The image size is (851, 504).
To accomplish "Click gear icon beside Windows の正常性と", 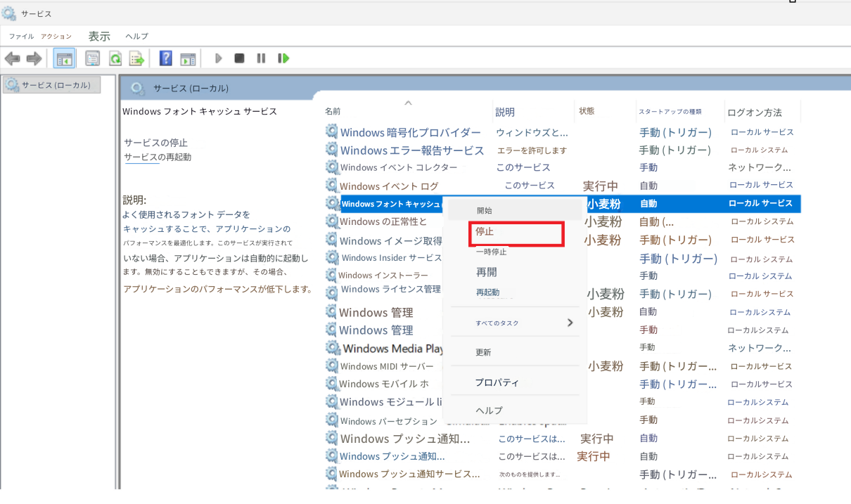I will click(x=332, y=221).
